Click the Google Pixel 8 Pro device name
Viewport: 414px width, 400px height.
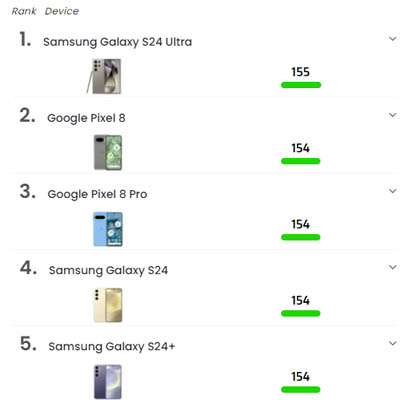[x=97, y=194]
